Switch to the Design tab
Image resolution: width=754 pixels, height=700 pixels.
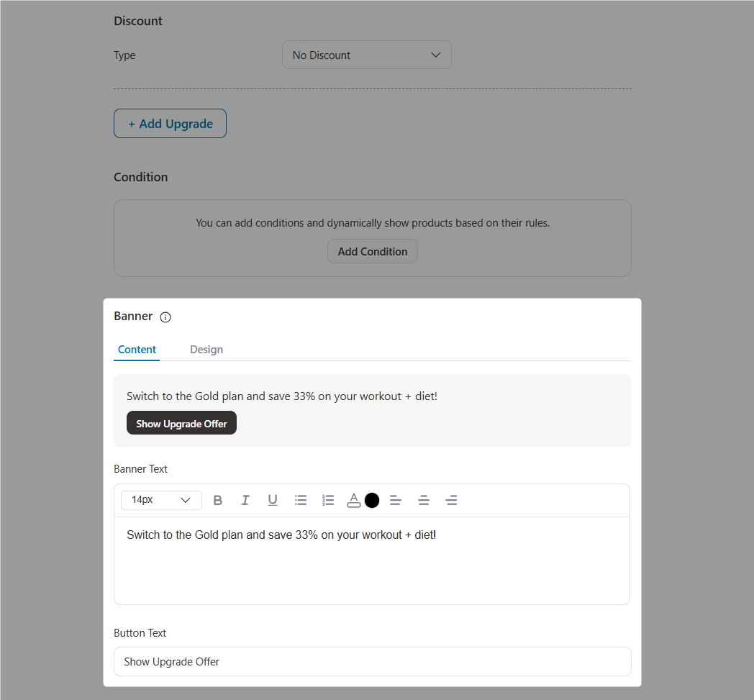point(206,350)
